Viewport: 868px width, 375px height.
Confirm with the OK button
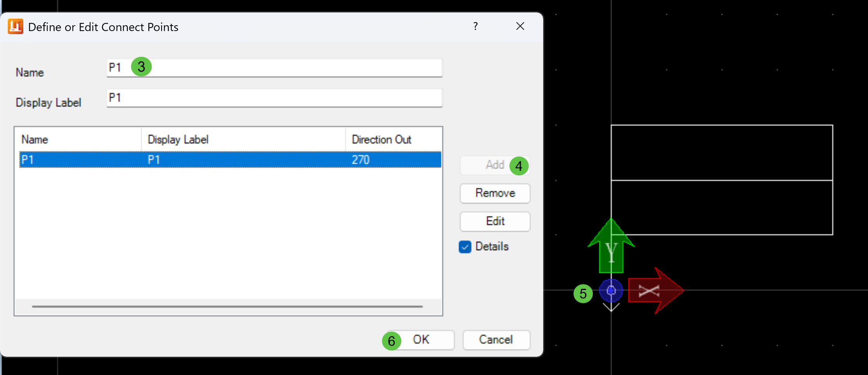[x=421, y=340]
